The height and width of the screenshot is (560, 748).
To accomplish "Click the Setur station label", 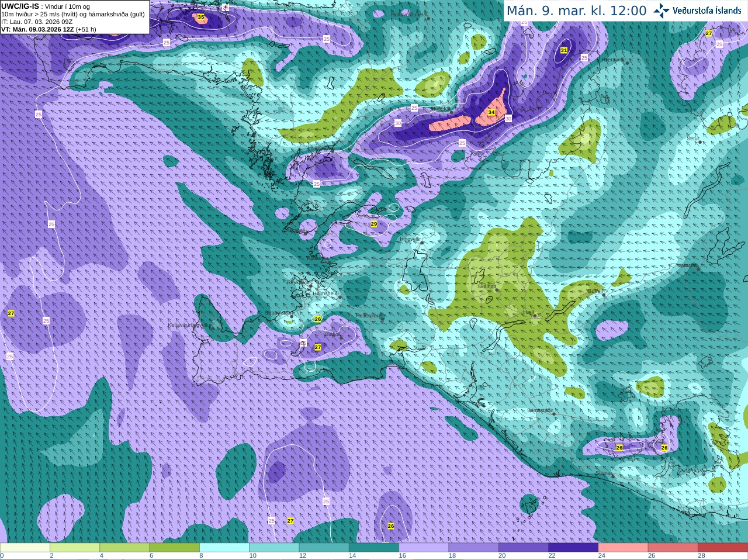I will [x=692, y=139].
